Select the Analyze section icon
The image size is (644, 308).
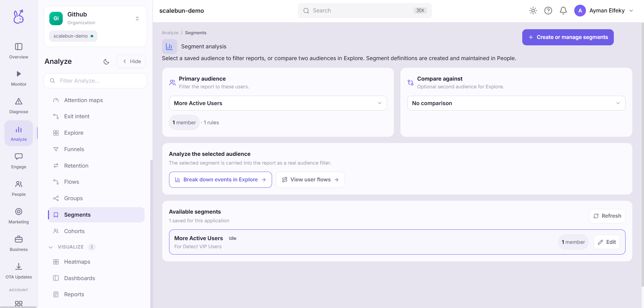pyautogui.click(x=19, y=133)
